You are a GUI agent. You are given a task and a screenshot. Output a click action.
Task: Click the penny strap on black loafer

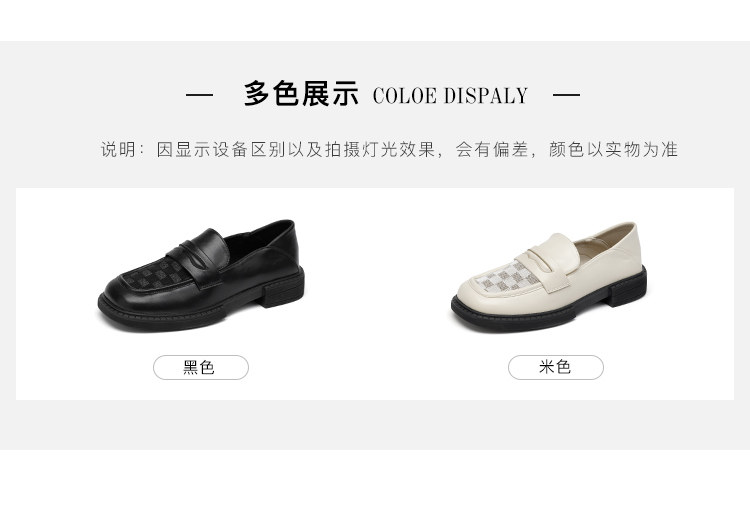click(x=199, y=256)
